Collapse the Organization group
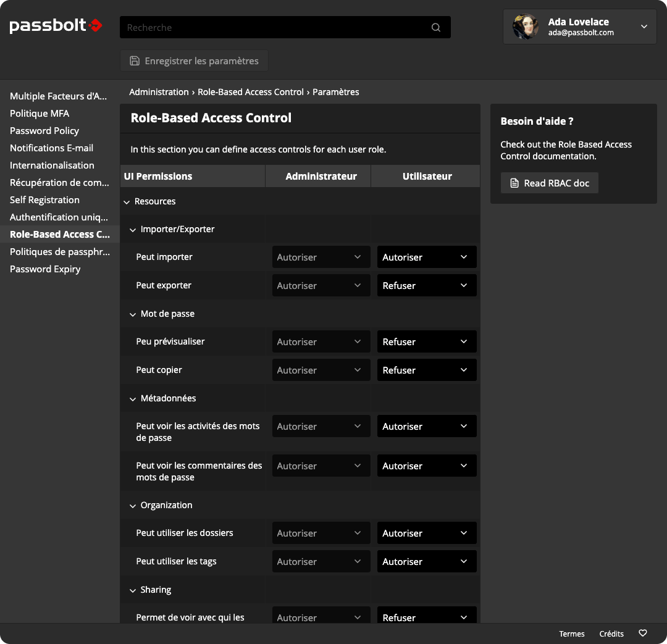The image size is (667, 644). pyautogui.click(x=133, y=506)
